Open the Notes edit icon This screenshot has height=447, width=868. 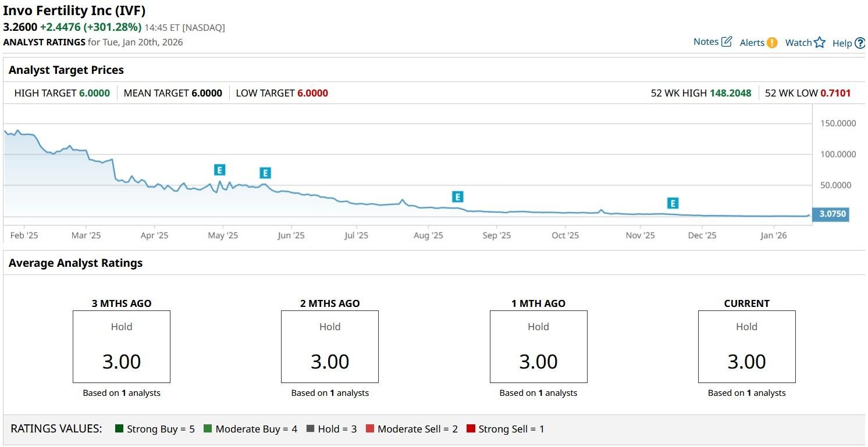pyautogui.click(x=727, y=42)
